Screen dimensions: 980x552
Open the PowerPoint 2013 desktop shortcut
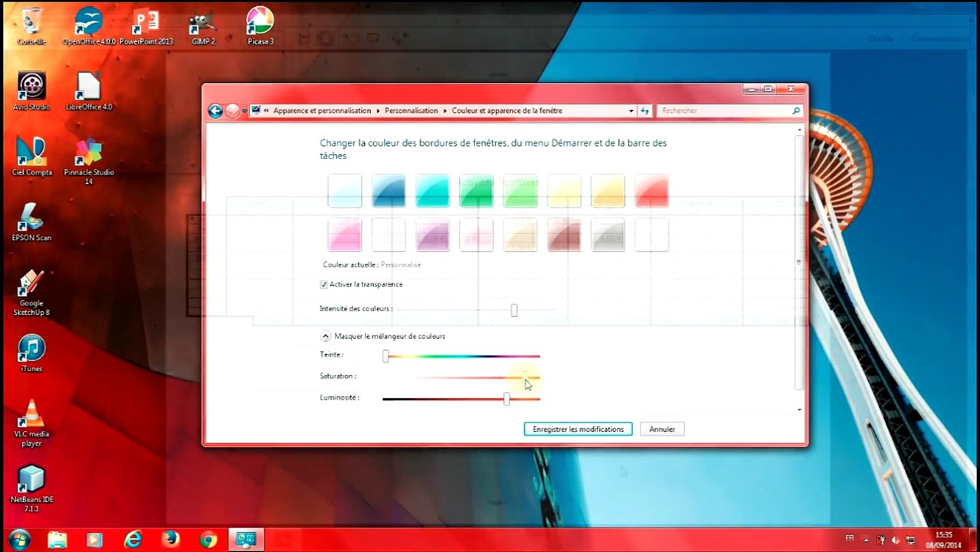click(x=146, y=27)
